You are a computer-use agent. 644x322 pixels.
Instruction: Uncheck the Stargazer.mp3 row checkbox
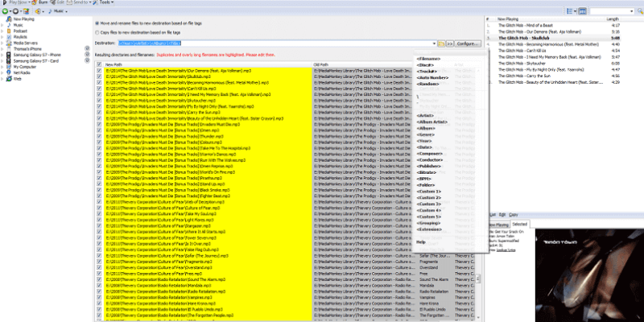pos(98,225)
